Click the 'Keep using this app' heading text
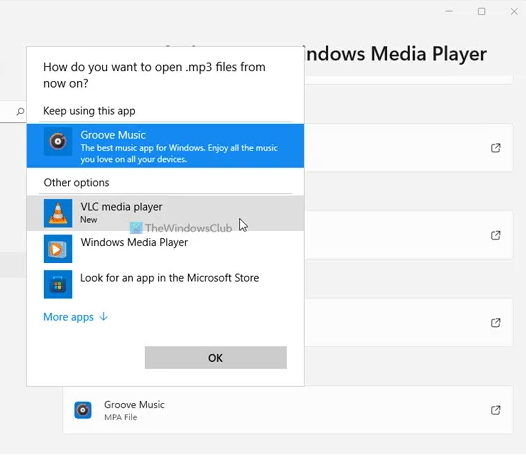526x455 pixels. [89, 111]
